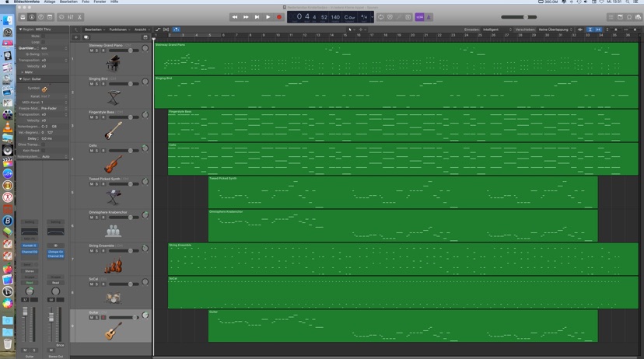Open the Funktionen dropdown in tracks area
The width and height of the screenshot is (644, 359).
point(120,30)
